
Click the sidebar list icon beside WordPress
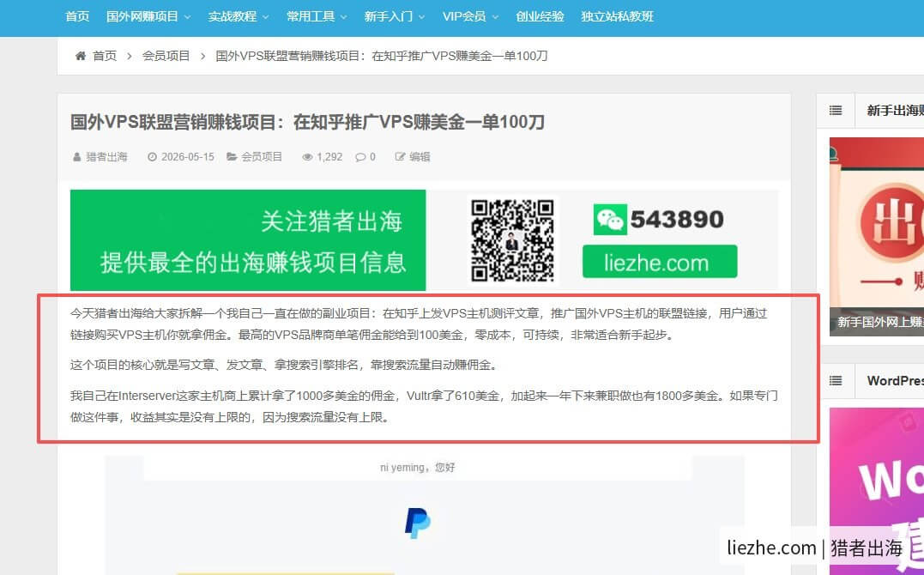836,380
